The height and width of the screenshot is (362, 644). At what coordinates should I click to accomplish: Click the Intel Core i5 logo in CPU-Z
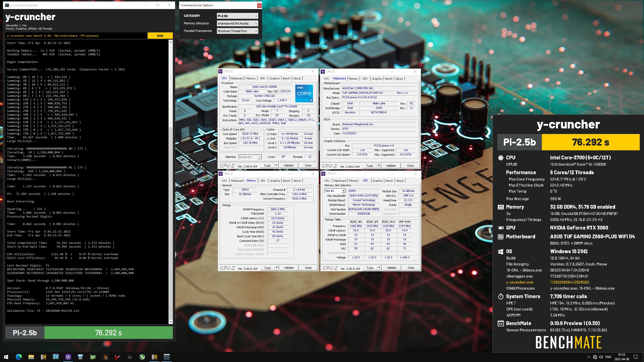pyautogui.click(x=304, y=93)
